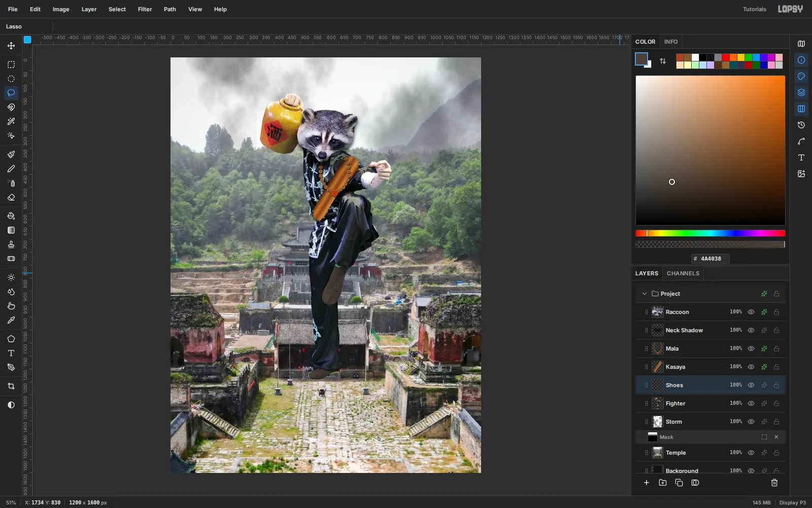
Task: Switch to the Info tab
Action: [x=671, y=42]
